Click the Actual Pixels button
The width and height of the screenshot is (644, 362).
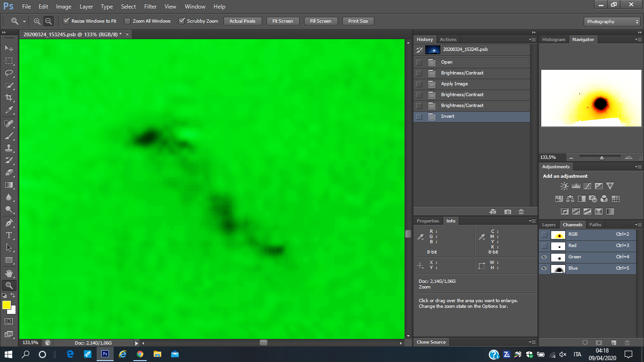point(242,21)
